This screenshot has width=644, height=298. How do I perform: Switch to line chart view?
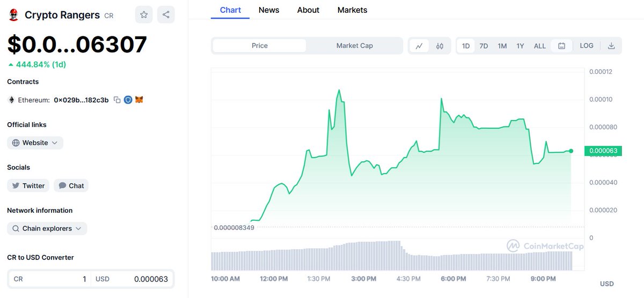(419, 46)
